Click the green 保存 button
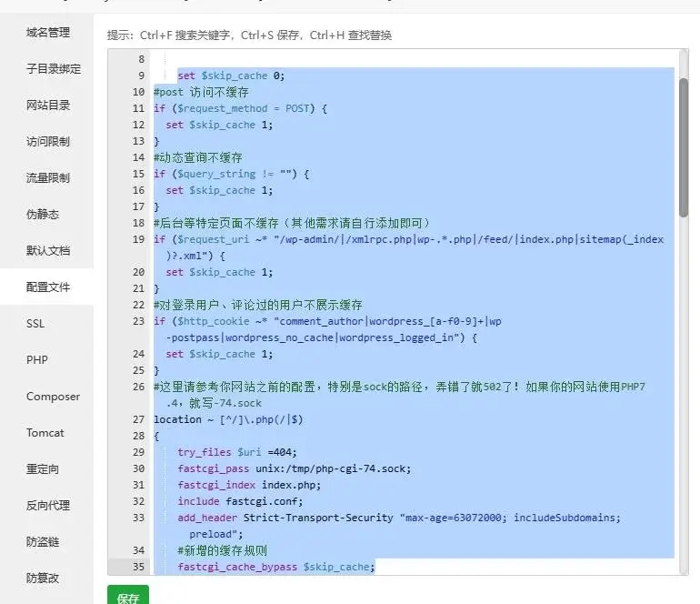700x604 pixels. click(x=127, y=597)
